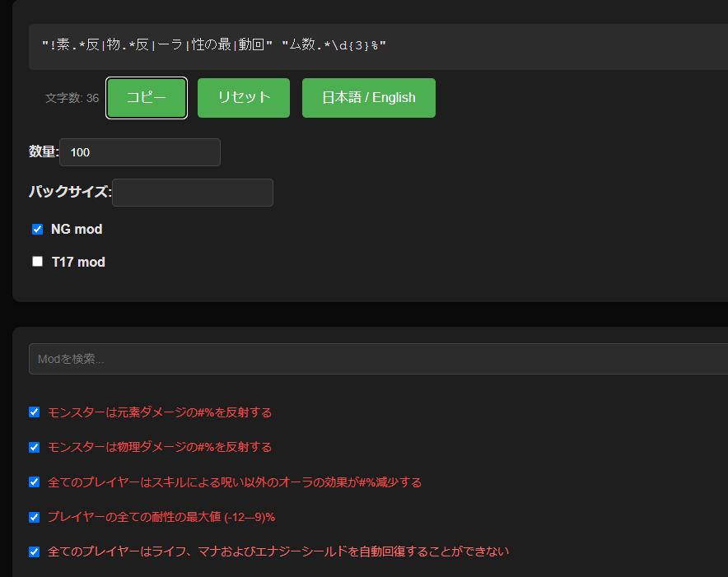Disable the no regeneration mod checkbox
The height and width of the screenshot is (577, 728).
pyautogui.click(x=34, y=551)
